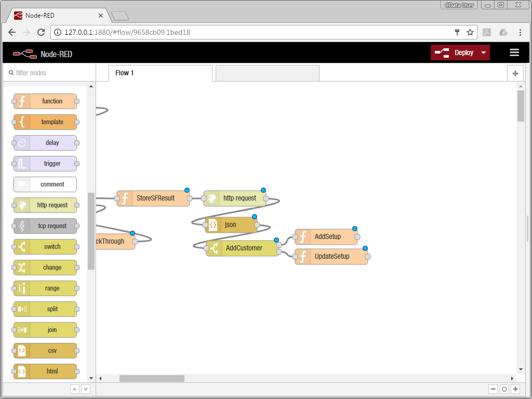Select the StoreSFResult function node on canvas
The height and width of the screenshot is (399, 532).
click(x=153, y=198)
